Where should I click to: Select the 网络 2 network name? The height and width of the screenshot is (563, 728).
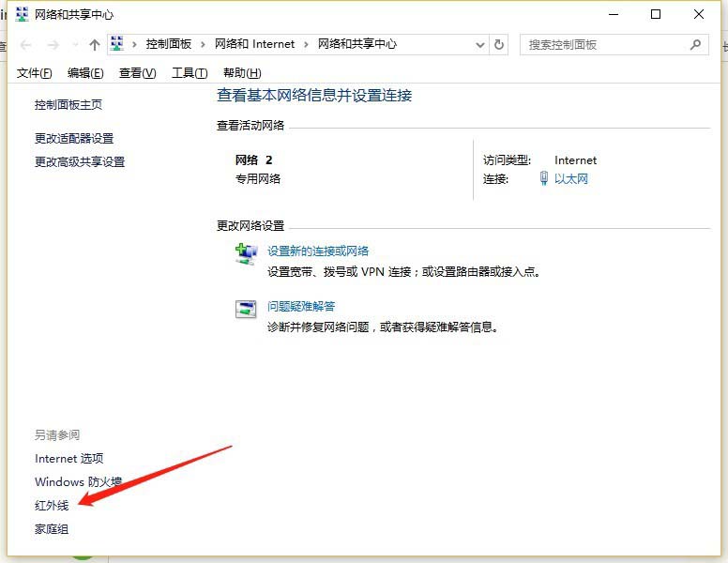coord(253,160)
